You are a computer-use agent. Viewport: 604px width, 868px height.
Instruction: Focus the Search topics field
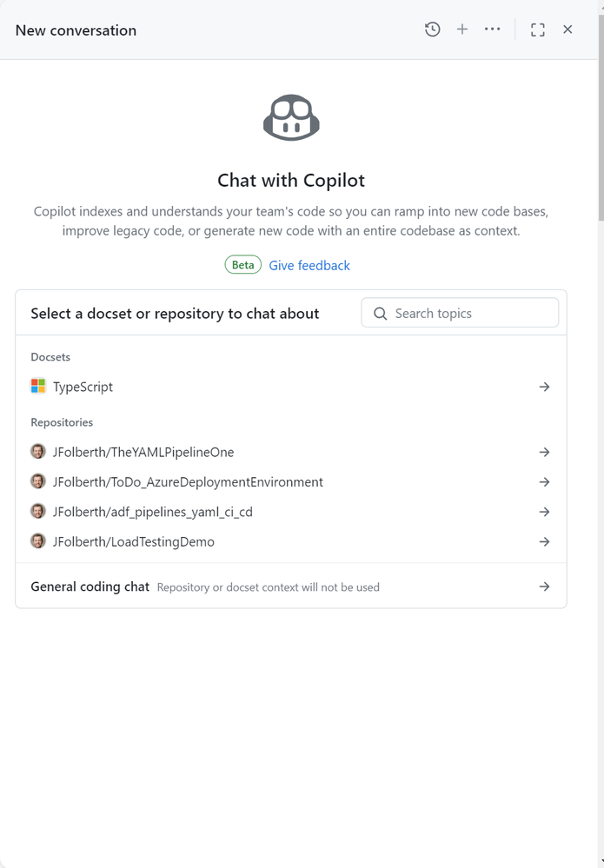pyautogui.click(x=469, y=314)
